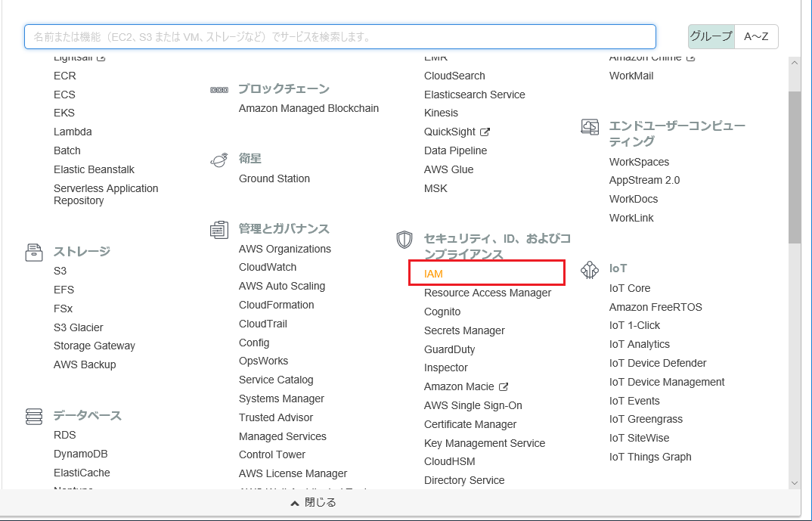Viewport: 812px width, 521px height.
Task: Open the S3 storage service
Action: [60, 271]
